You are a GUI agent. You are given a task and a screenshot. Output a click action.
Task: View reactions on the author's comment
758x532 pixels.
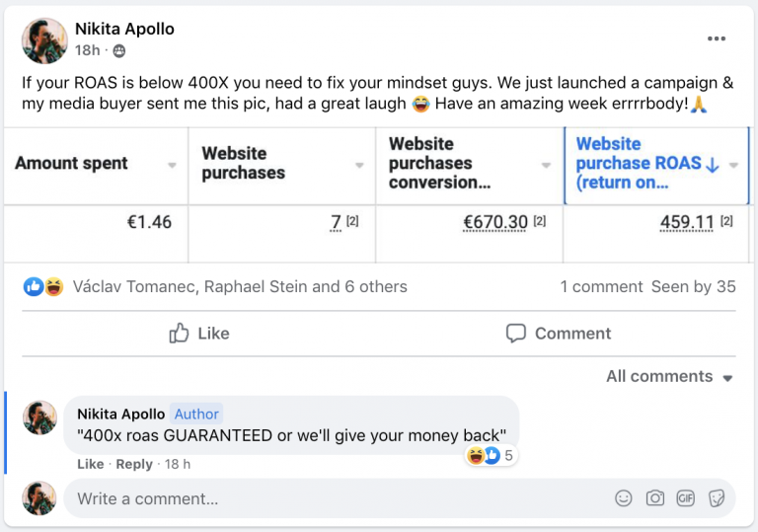(491, 455)
